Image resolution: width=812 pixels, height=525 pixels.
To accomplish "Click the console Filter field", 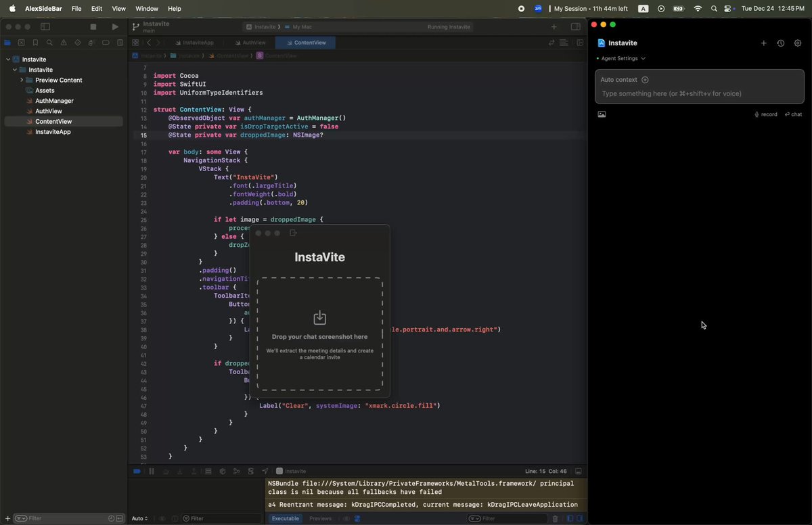I will point(507,518).
